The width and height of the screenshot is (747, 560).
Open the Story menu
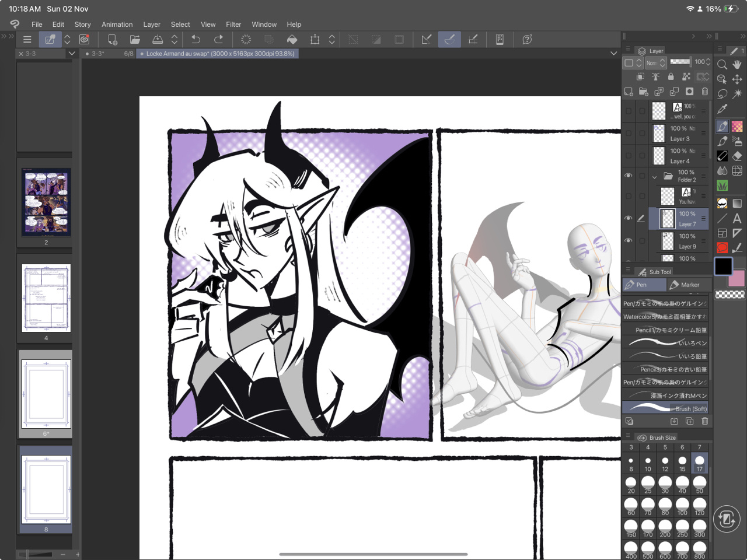point(82,24)
